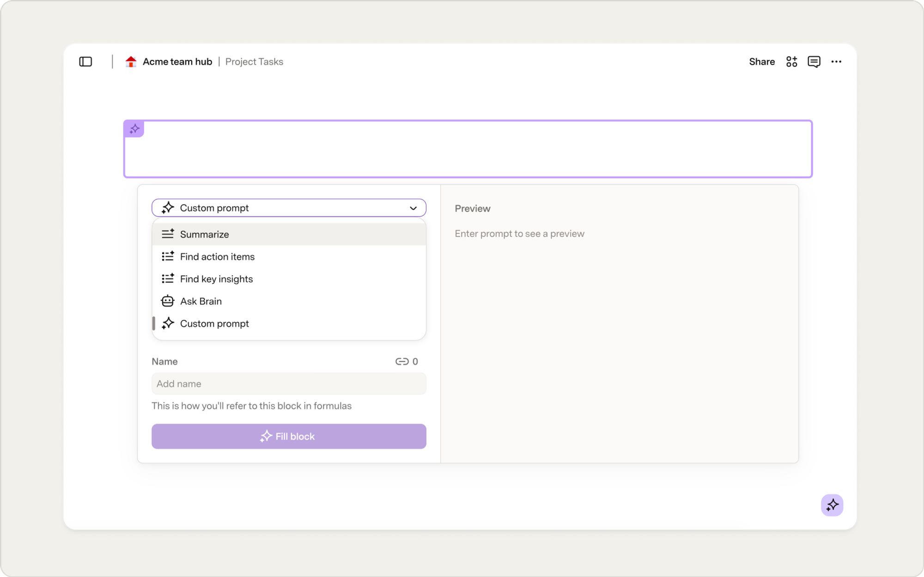
Task: Open Acme team hub breadcrumb
Action: [x=177, y=61]
